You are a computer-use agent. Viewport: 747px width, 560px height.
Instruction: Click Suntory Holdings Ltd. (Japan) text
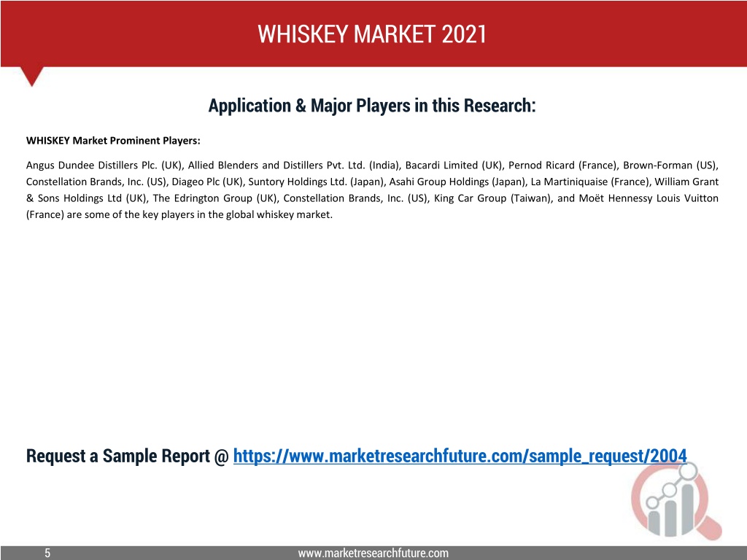(x=316, y=182)
